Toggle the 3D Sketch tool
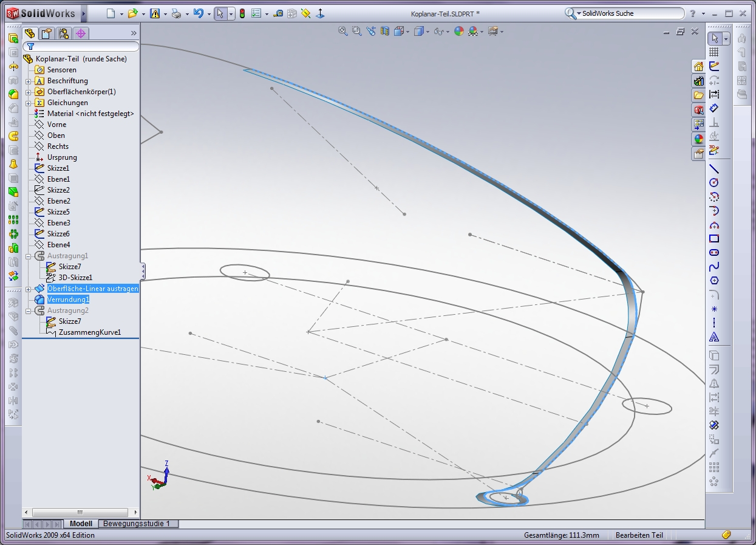 (714, 150)
